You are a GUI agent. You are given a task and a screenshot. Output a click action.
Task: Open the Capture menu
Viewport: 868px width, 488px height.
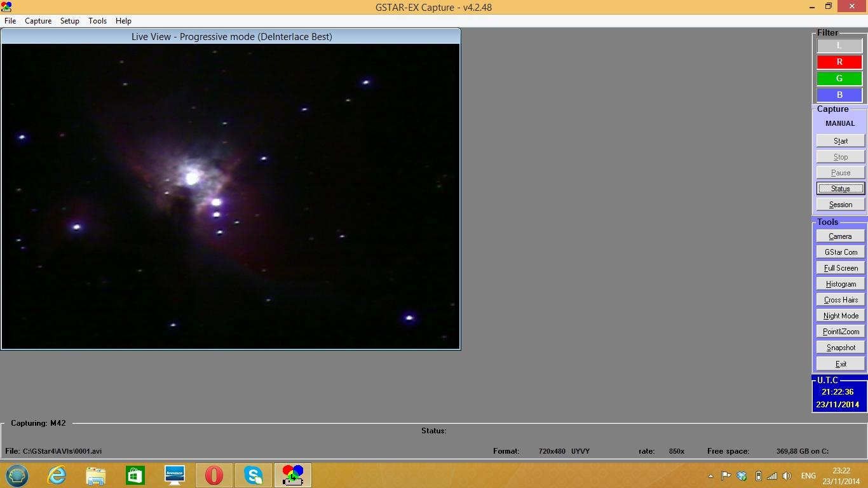(38, 21)
